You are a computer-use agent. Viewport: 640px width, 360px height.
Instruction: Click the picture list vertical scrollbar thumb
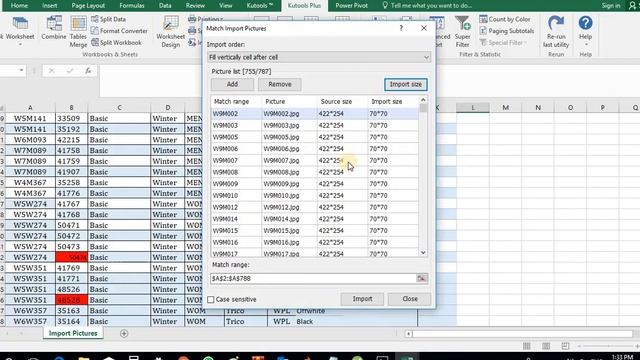[x=423, y=109]
